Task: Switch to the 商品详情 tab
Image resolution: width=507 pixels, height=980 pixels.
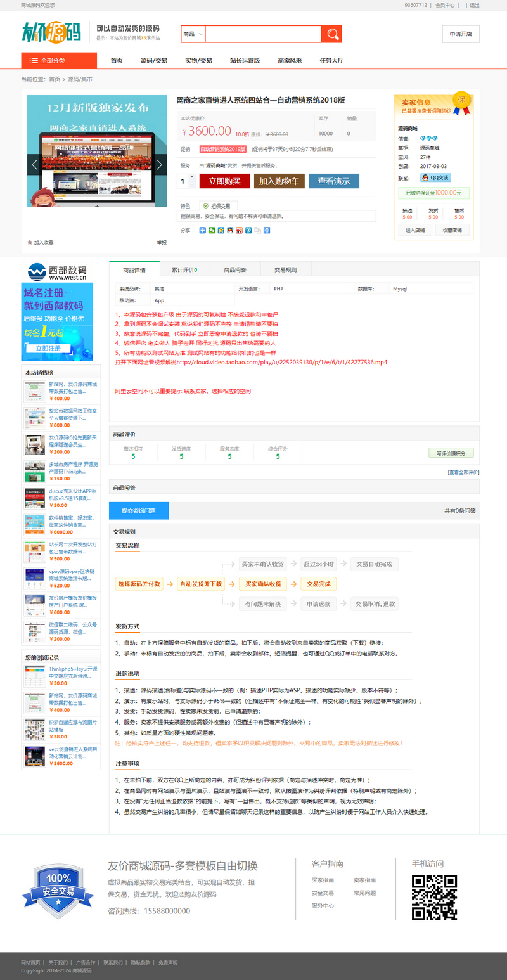Action: pos(134,270)
